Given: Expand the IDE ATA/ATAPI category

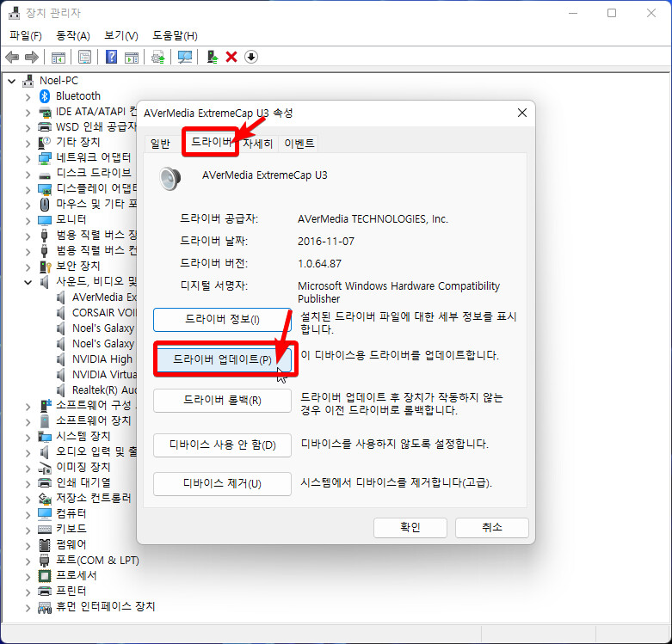Looking at the screenshot, I should pyautogui.click(x=28, y=113).
